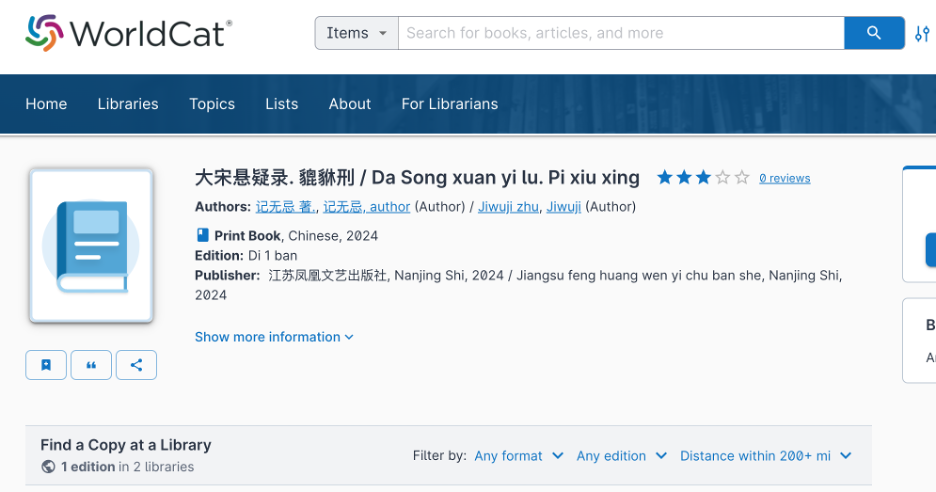Click the book cover placeholder thumbnail
Screen dimensions: 936x492
(91, 245)
